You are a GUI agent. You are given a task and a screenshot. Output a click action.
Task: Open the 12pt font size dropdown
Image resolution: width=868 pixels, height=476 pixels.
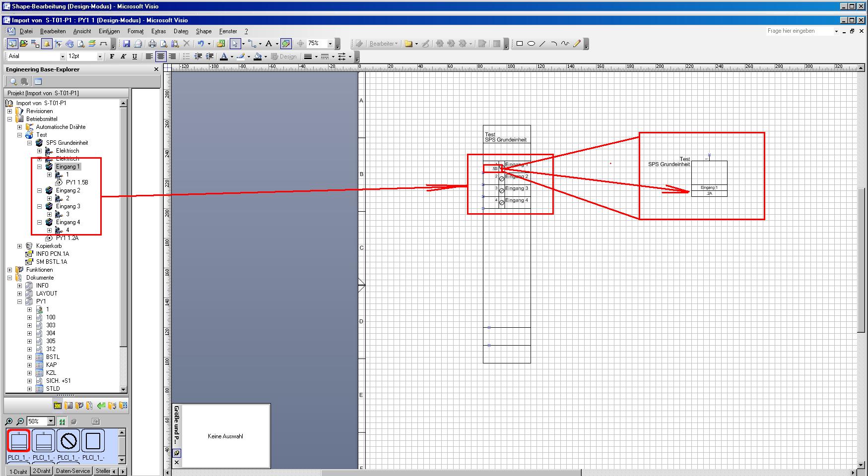pyautogui.click(x=100, y=57)
